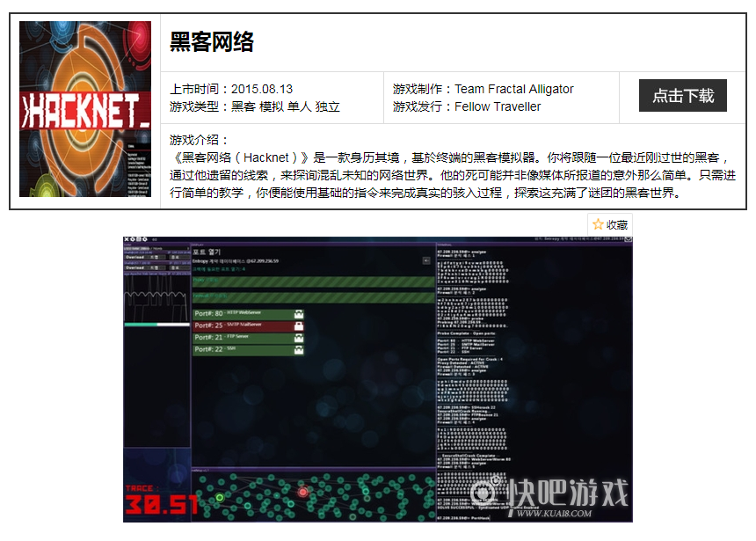Click the red node on the network map

[302, 492]
